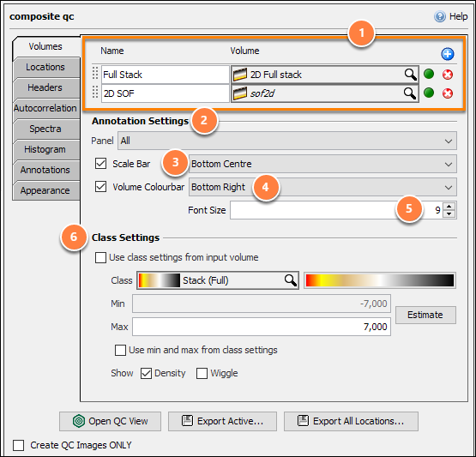Remove the Full Stack row with red X
Screen dimensions: 476x457
click(448, 75)
